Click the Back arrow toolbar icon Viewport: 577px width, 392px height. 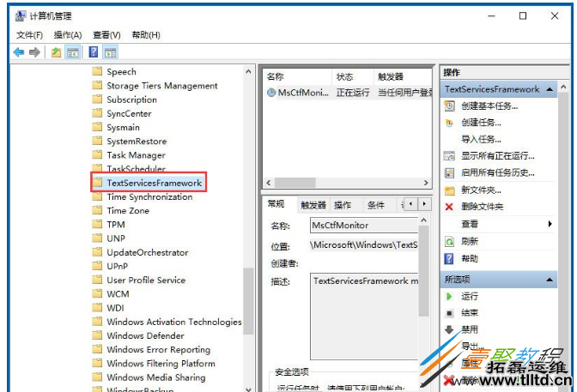tap(19, 52)
